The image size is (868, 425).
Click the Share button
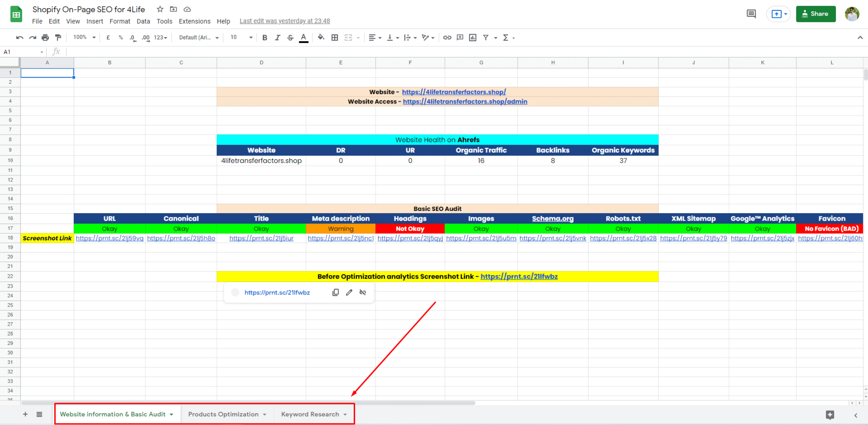(816, 14)
